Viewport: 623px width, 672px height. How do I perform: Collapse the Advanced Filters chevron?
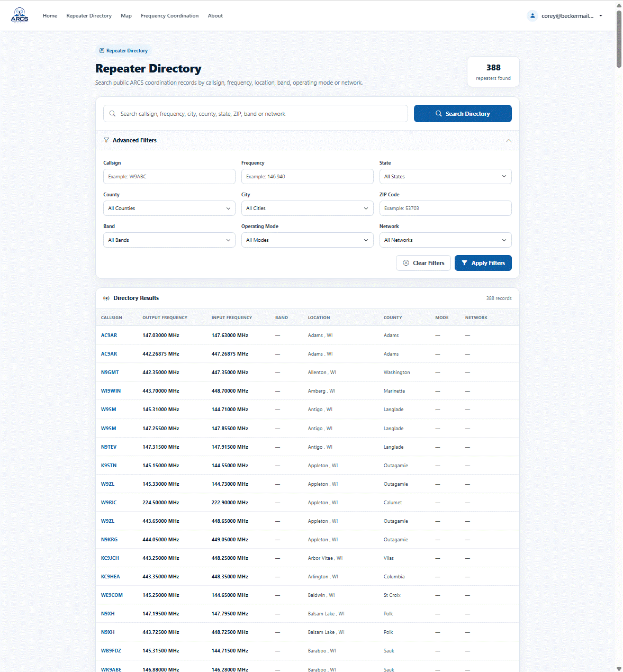tap(509, 140)
